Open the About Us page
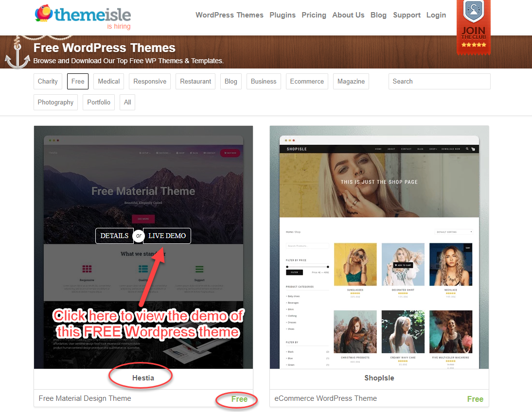Screen dimensions: 532x412 click(348, 15)
